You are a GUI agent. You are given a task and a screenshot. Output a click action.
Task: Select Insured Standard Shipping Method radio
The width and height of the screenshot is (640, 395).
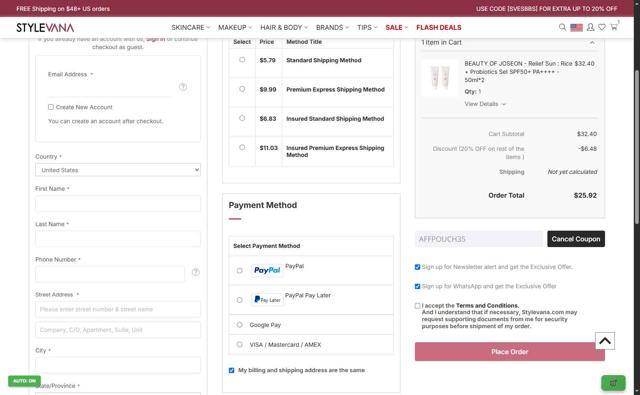coord(242,118)
